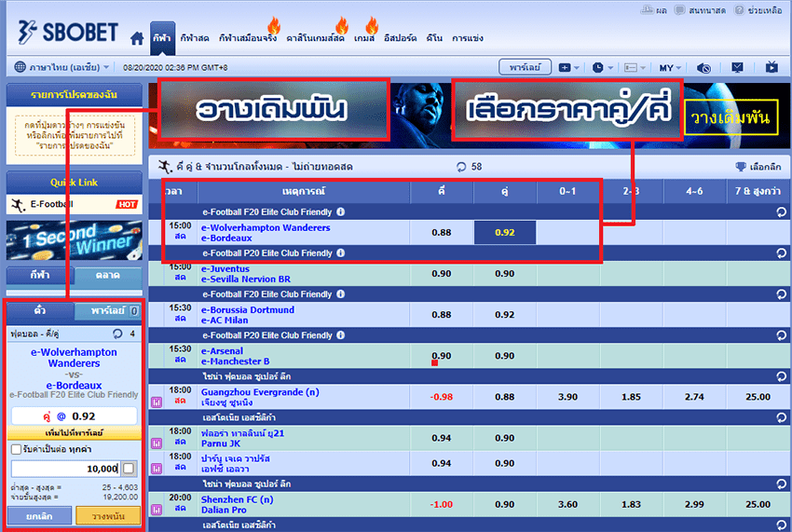The image size is (792, 532).
Task: Open live chat (สนทนาสด)
Action: point(700,9)
